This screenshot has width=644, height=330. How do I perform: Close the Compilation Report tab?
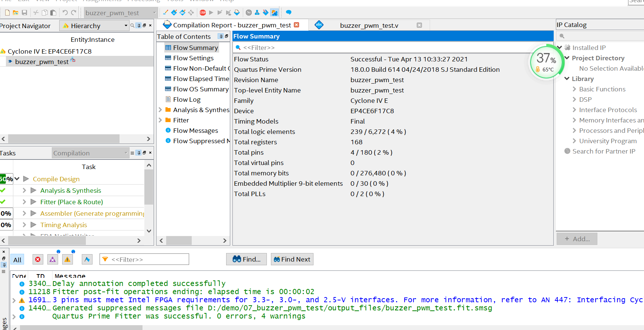click(296, 25)
